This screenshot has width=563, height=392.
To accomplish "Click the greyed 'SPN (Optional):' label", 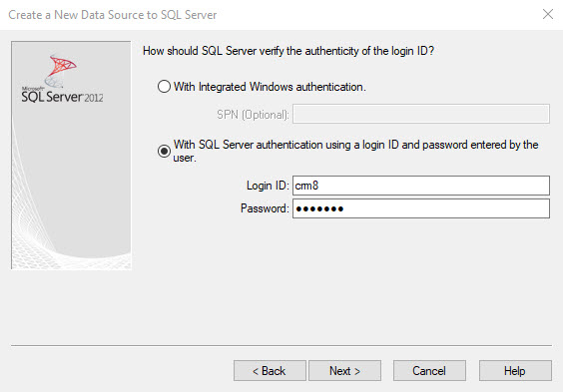I will [253, 115].
